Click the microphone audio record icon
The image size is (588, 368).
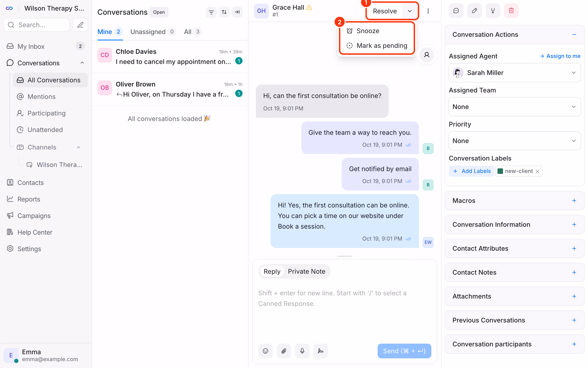[x=302, y=351]
